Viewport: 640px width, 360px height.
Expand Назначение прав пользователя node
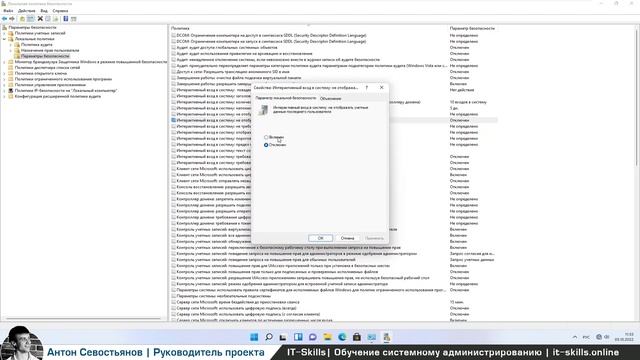(11, 50)
